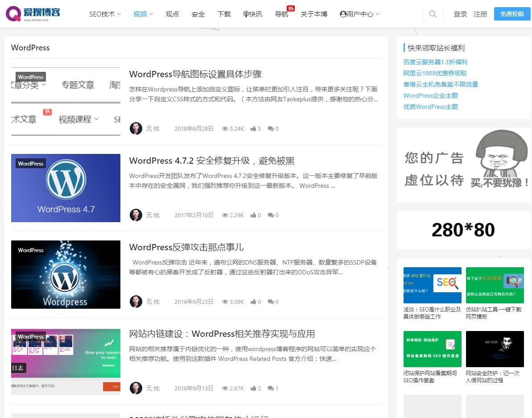Image resolution: width=532 pixels, height=418 pixels.
Task: Click the 无忧 author avatar on the first article
Action: [136, 128]
